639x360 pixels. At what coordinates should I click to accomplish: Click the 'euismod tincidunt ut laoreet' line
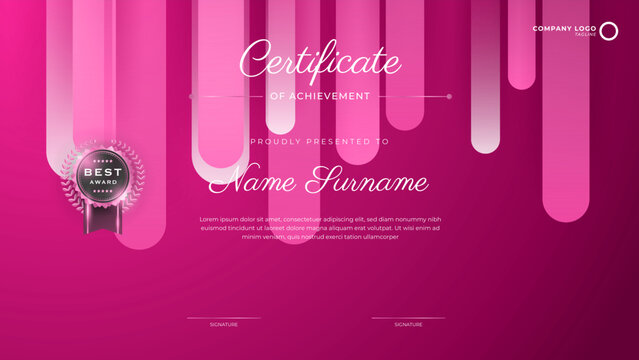[320, 228]
